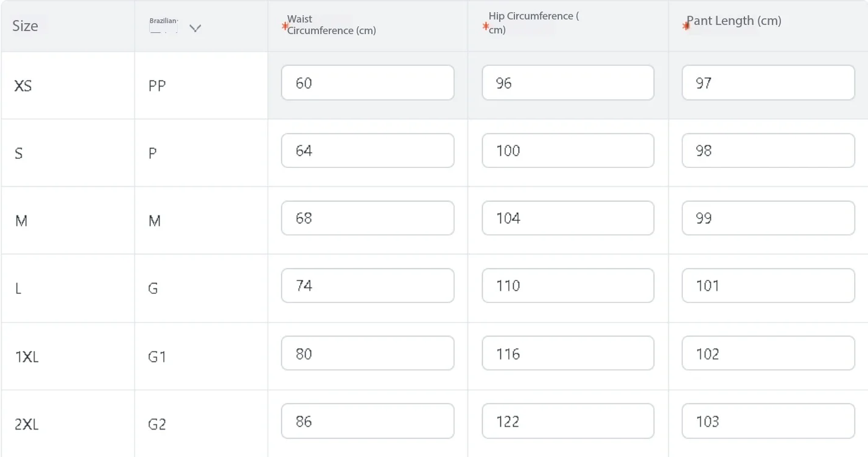Click the Size column header
This screenshot has height=457, width=868.
point(25,26)
